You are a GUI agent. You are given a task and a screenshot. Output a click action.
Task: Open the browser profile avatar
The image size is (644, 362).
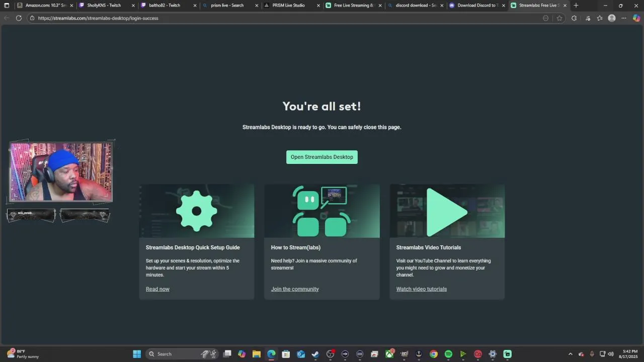click(612, 18)
